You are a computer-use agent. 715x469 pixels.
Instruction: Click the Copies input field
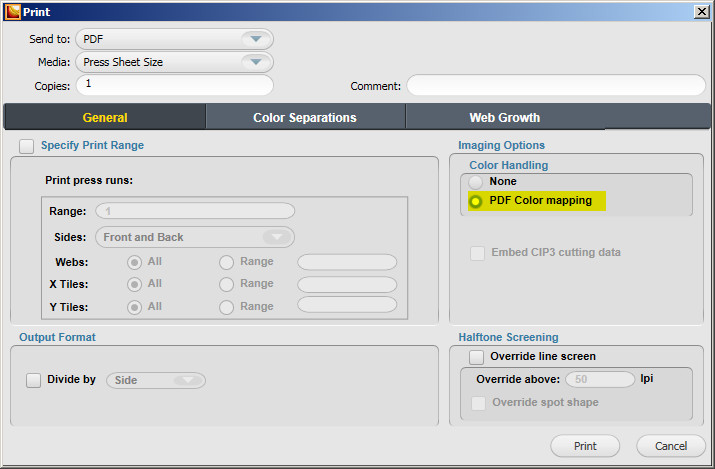coord(174,85)
